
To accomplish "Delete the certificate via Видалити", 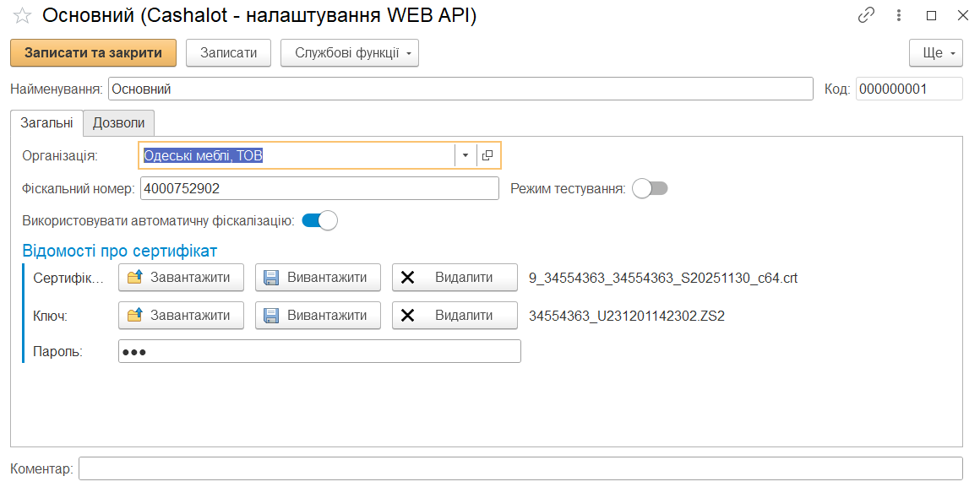I will [455, 277].
